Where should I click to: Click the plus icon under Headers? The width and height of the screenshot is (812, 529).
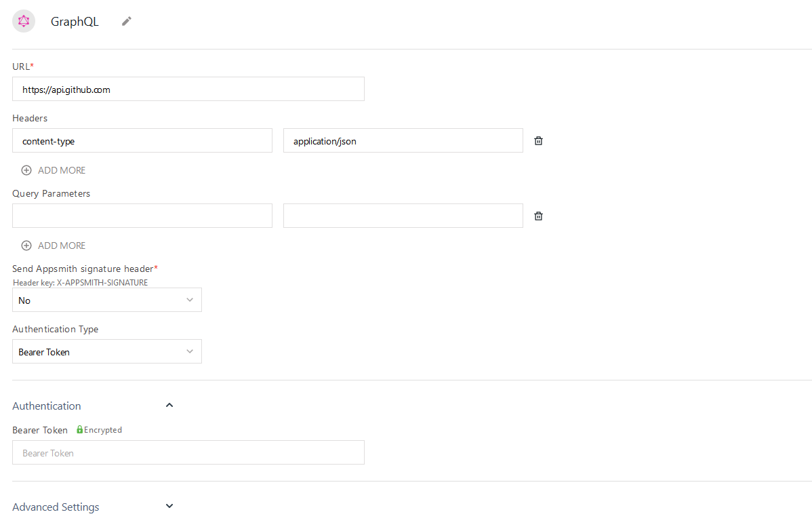pos(26,170)
